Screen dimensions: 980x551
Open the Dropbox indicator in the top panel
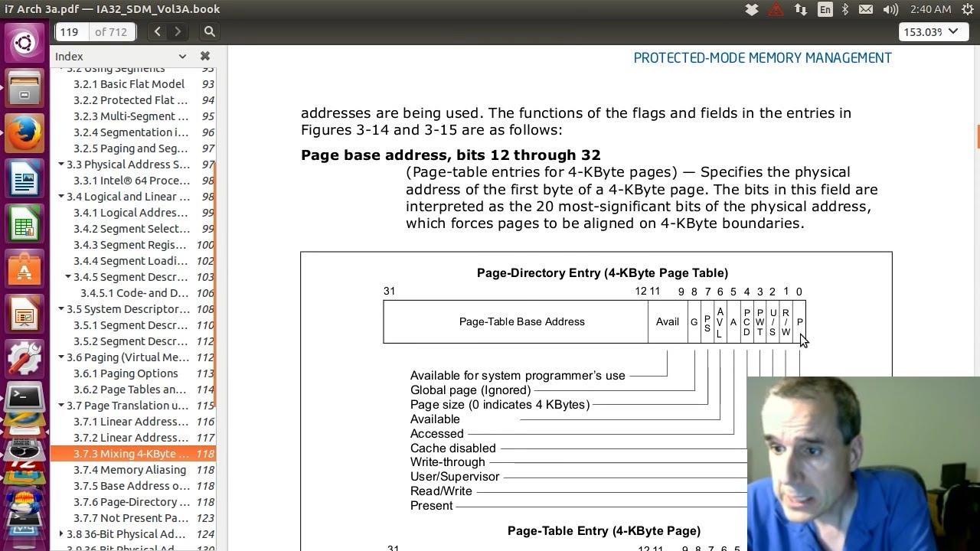752,9
